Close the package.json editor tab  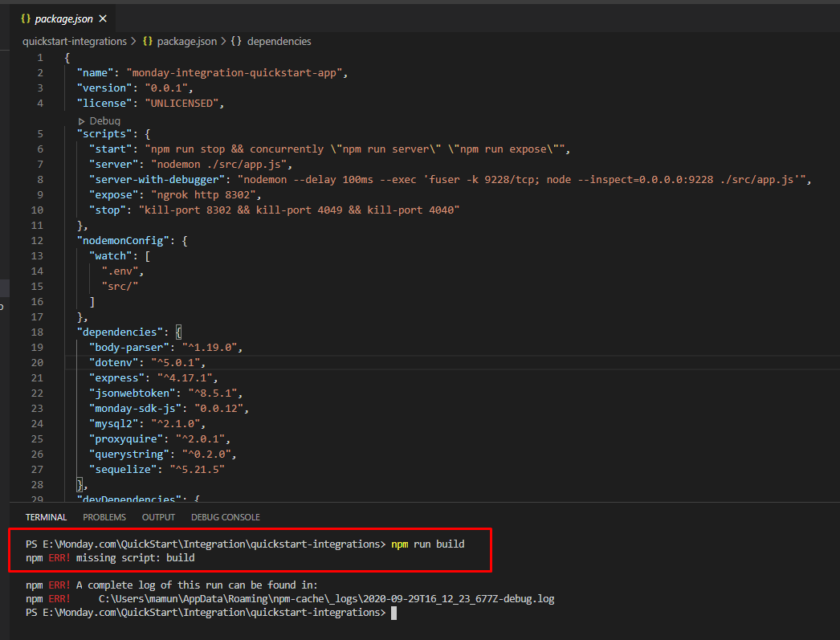click(103, 18)
